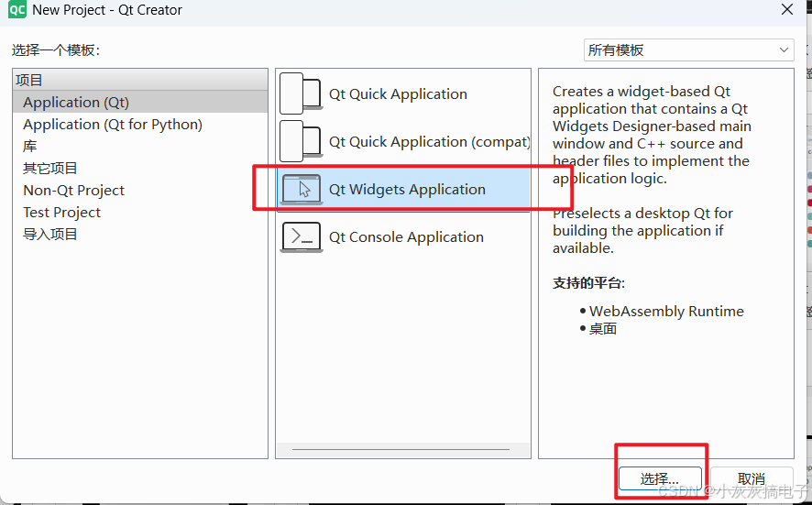Click the 项目 column header
The image size is (812, 505).
(140, 80)
